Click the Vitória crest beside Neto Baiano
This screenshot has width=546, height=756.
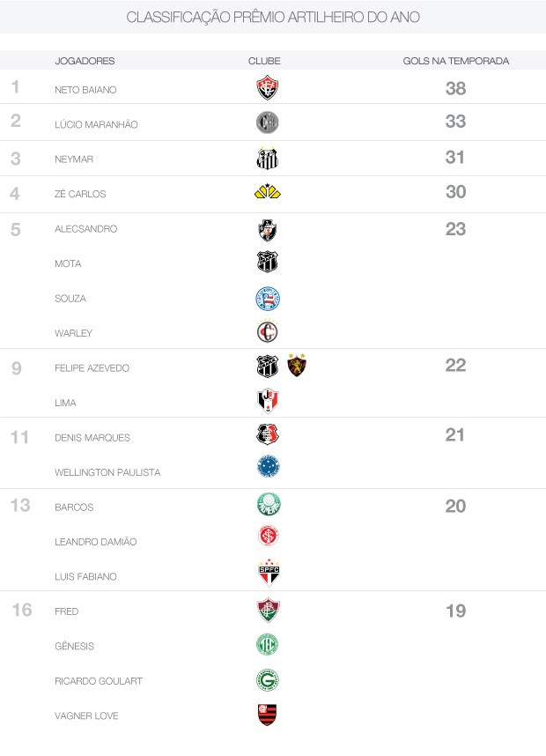tap(267, 88)
